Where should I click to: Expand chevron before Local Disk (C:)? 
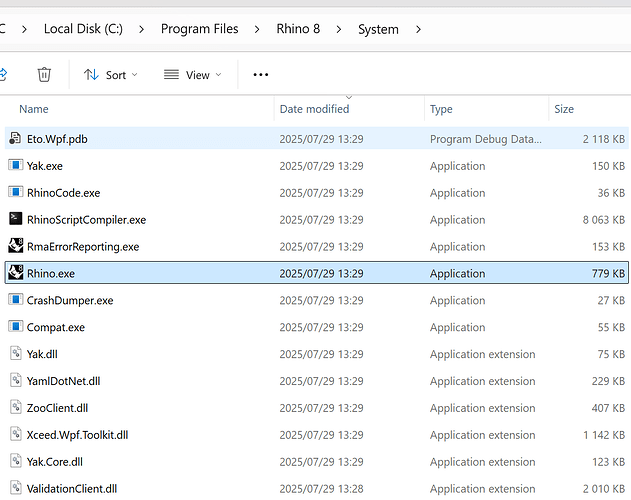tap(24, 29)
